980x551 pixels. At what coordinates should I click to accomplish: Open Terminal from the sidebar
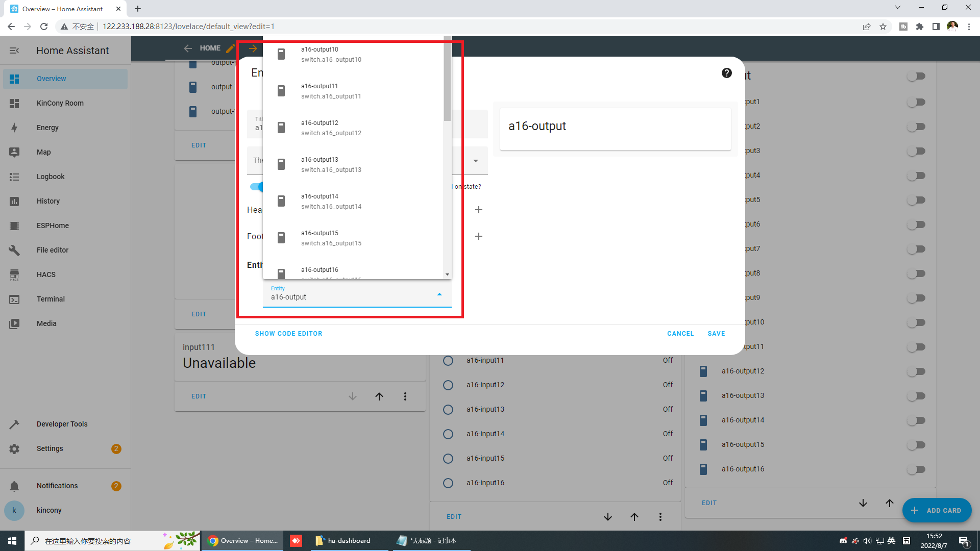tap(51, 299)
